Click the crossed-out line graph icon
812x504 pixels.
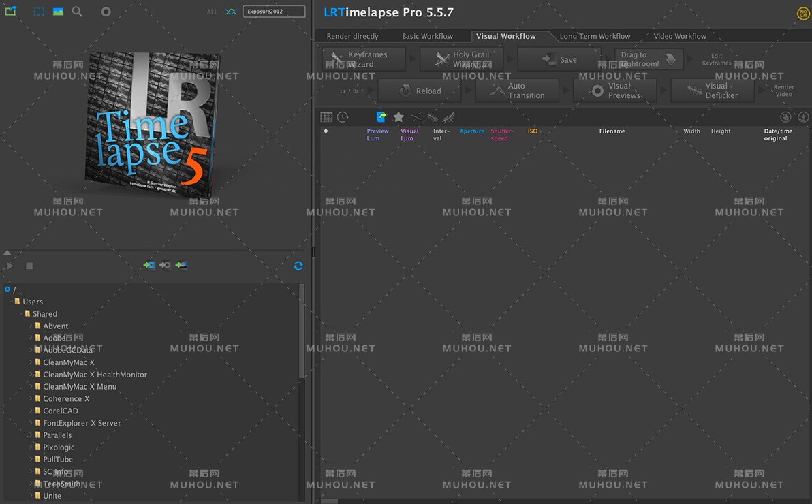tap(449, 118)
